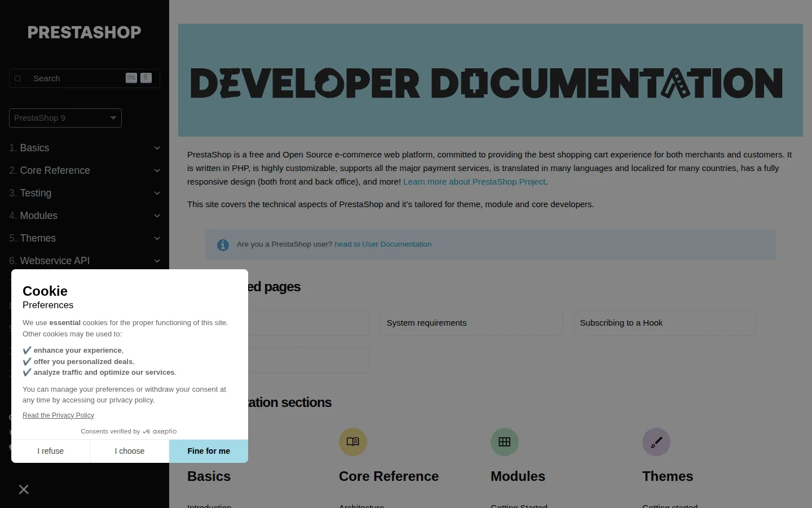The image size is (812, 508).
Task: Open the 'Core Reference' section heading
Action: pos(389,476)
